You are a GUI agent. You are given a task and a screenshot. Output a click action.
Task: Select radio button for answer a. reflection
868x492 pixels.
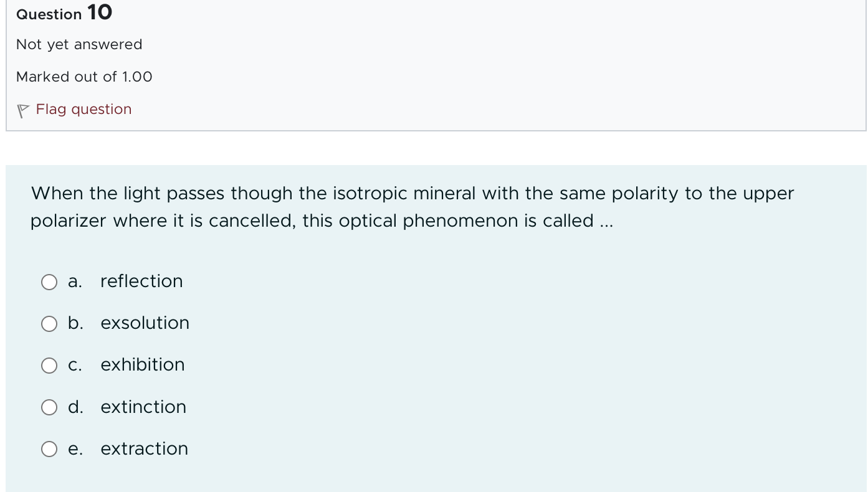(49, 282)
